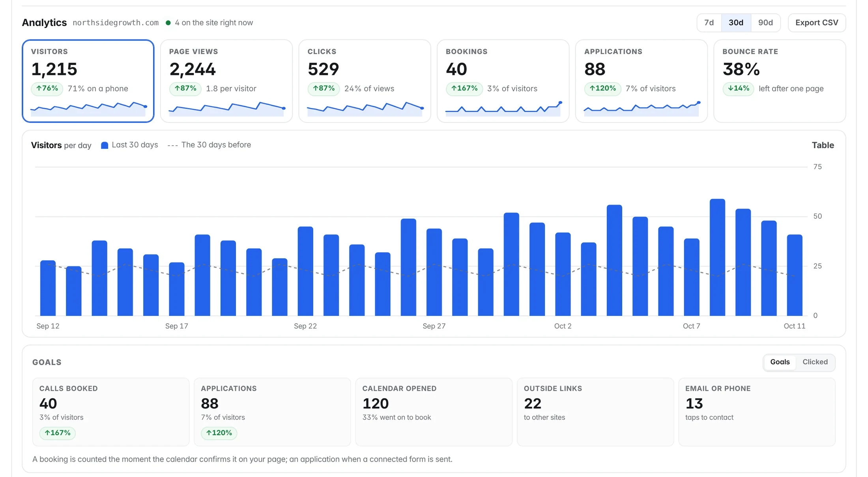
Task: Select the Bounce Rate metric card
Action: [780, 81]
